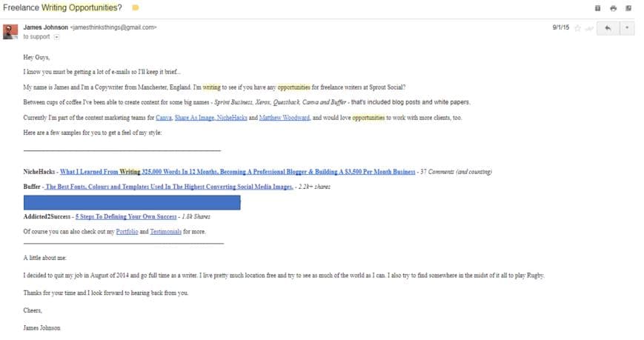Click the 'to support' recipient text
Viewport: 644px width, 340px height.
click(x=36, y=37)
